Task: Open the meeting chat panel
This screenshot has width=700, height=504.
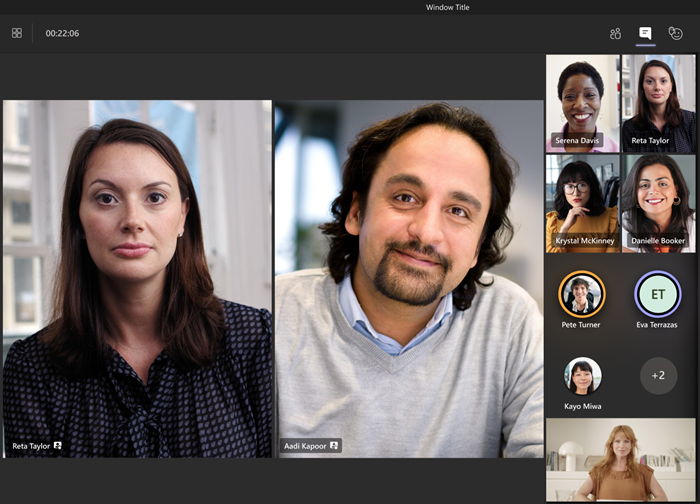Action: coord(645,33)
